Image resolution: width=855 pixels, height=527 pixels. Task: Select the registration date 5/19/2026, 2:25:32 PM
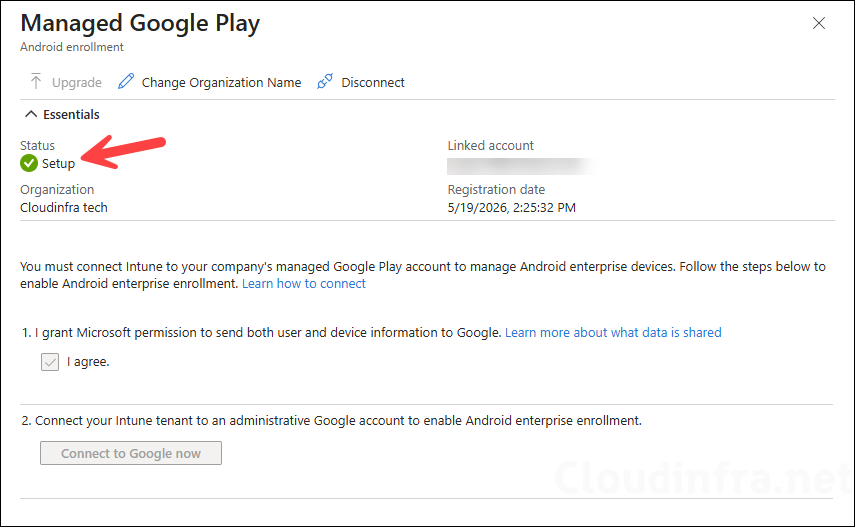click(511, 208)
